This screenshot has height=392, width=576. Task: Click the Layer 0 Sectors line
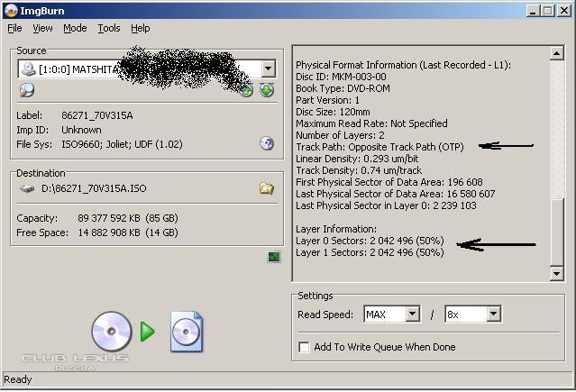[370, 241]
